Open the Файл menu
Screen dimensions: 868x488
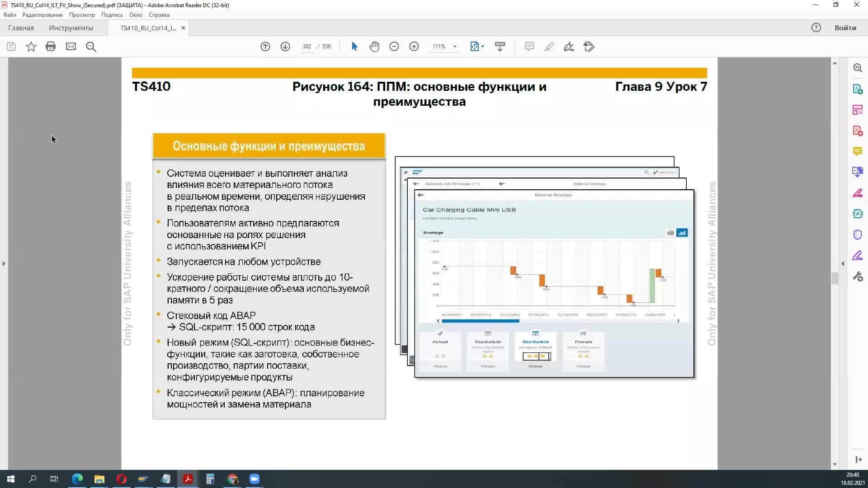pos(9,15)
